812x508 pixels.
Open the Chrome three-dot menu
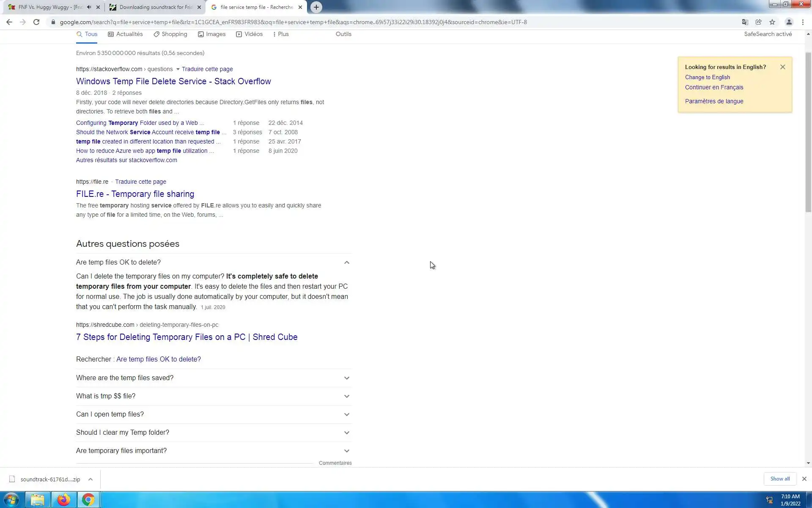[x=803, y=22]
